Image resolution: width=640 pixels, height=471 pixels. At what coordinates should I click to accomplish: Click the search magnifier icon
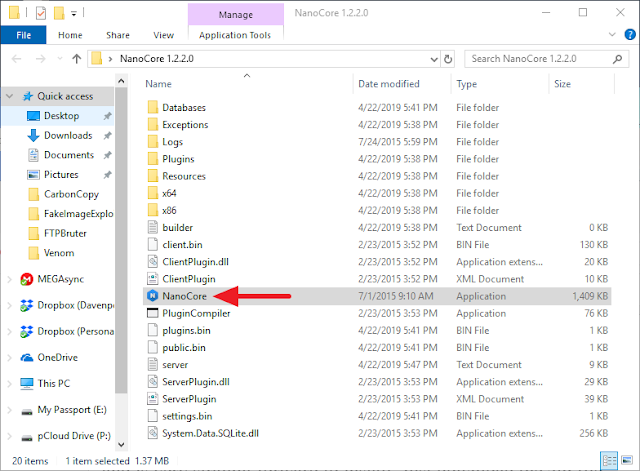tap(618, 59)
